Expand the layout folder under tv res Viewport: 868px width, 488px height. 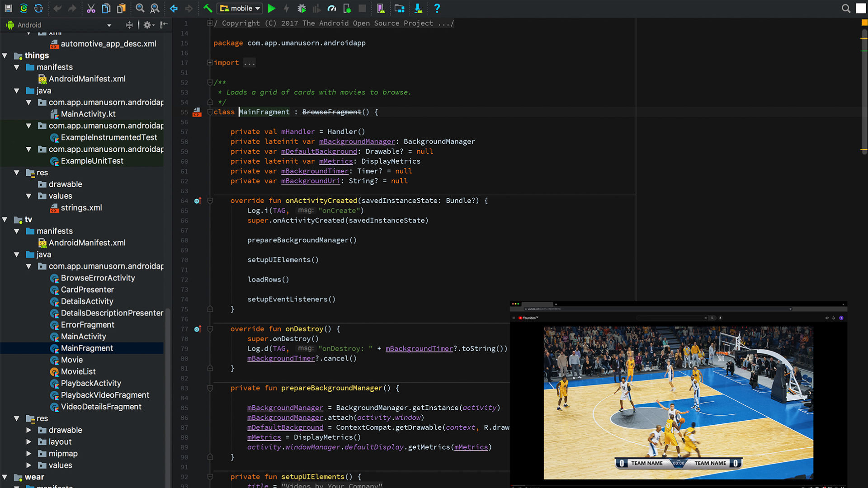point(28,442)
